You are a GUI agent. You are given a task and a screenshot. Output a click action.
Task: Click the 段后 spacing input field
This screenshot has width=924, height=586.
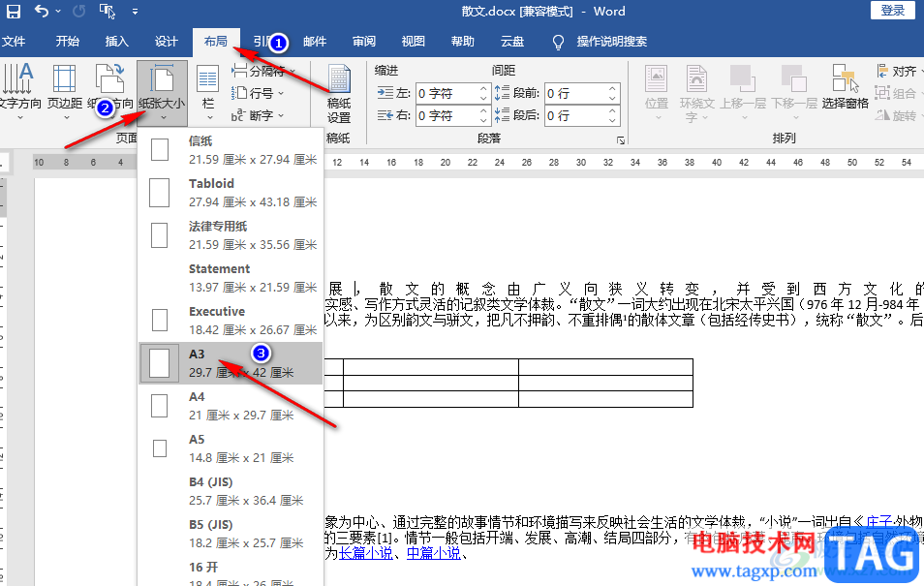(575, 115)
